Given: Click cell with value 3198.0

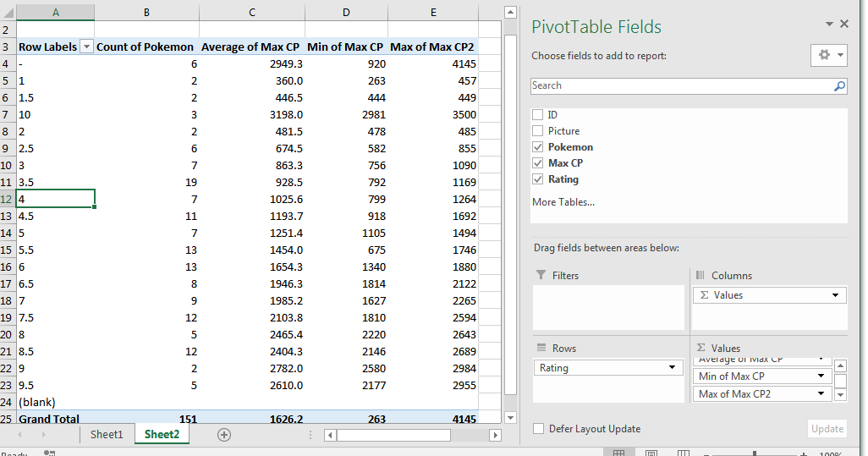Looking at the screenshot, I should point(252,114).
